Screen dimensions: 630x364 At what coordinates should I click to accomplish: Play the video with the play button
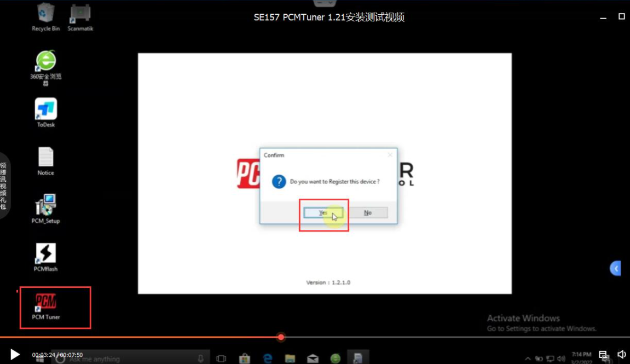pos(15,354)
